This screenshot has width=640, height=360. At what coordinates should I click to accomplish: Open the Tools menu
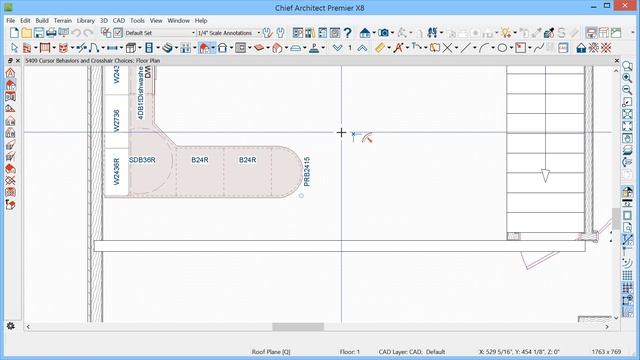pyautogui.click(x=137, y=20)
